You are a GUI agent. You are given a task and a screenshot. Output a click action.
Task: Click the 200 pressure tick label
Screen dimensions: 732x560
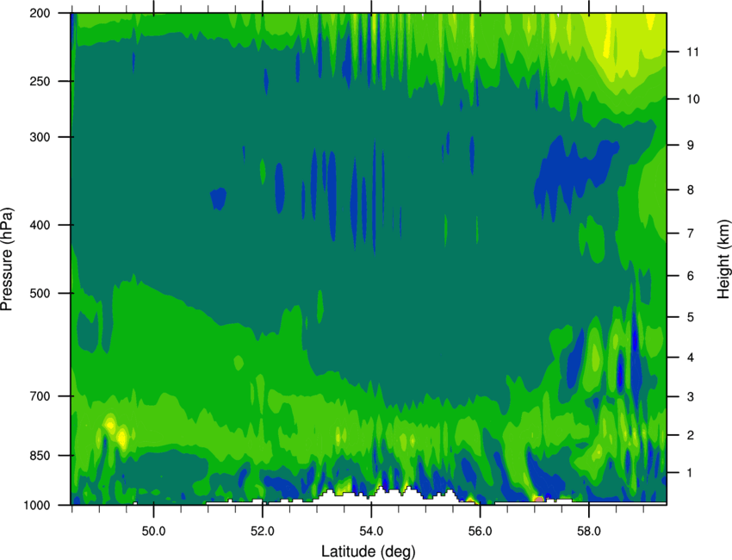40,13
